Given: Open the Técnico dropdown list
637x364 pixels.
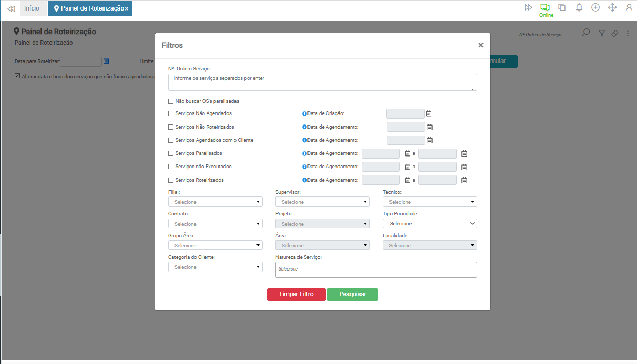Looking at the screenshot, I should (x=429, y=202).
